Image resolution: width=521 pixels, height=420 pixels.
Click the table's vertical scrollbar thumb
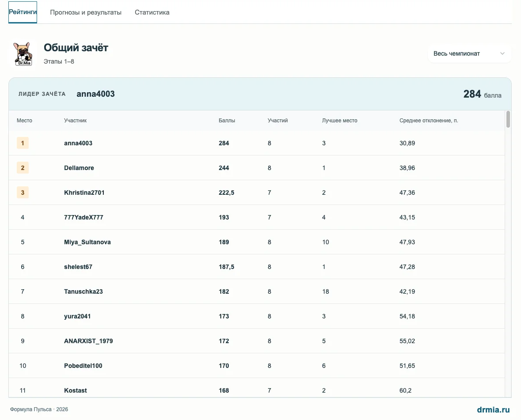point(508,119)
